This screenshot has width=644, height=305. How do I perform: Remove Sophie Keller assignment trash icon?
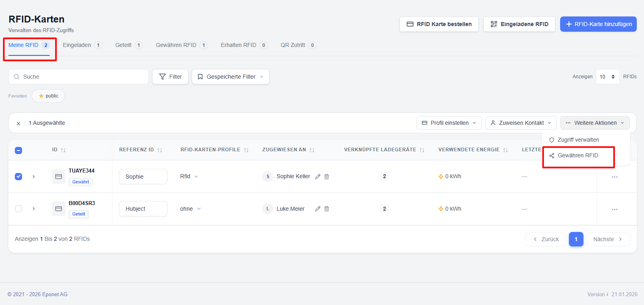[327, 177]
